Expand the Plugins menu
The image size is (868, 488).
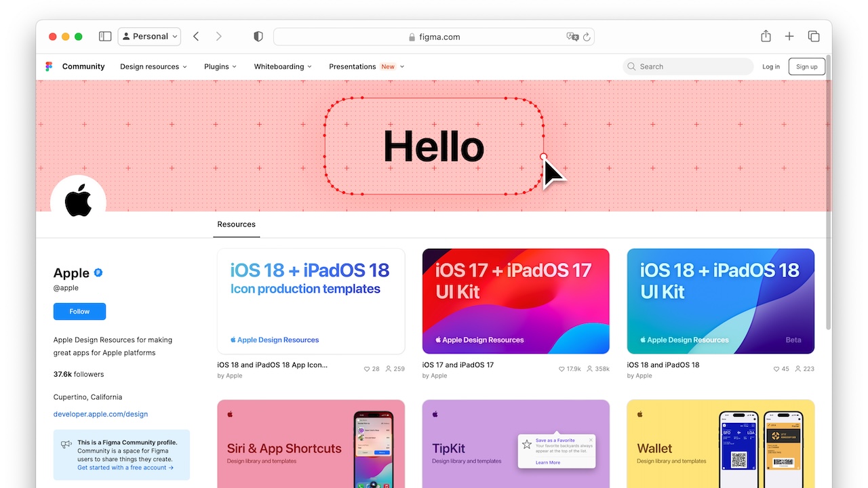coord(220,66)
